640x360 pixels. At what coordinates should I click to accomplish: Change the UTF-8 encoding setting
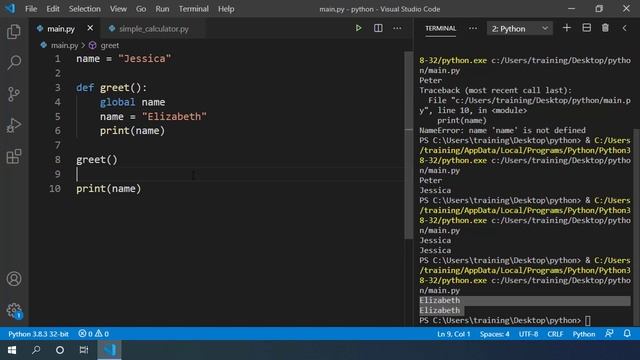528,334
